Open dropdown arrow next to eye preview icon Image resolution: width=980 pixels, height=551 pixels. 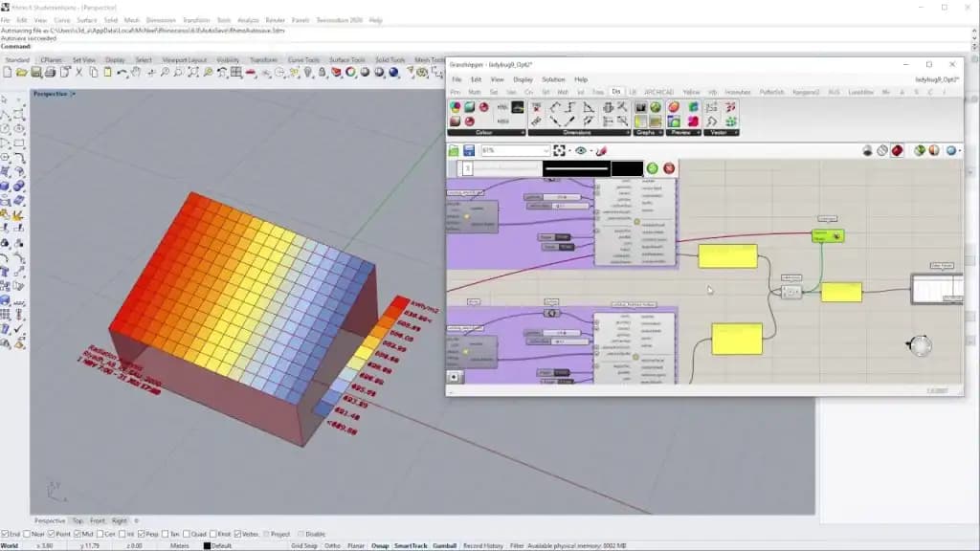pyautogui.click(x=591, y=150)
